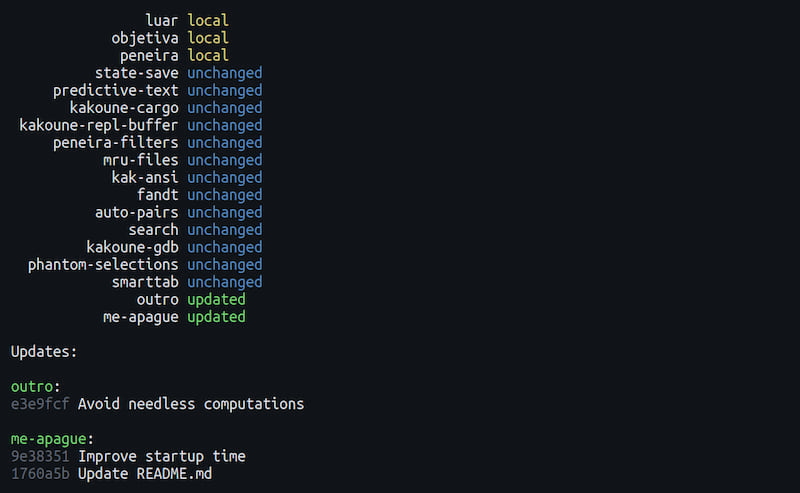The height and width of the screenshot is (493, 800).
Task: Select the "Avoid needless computations" commit message
Action: point(191,404)
